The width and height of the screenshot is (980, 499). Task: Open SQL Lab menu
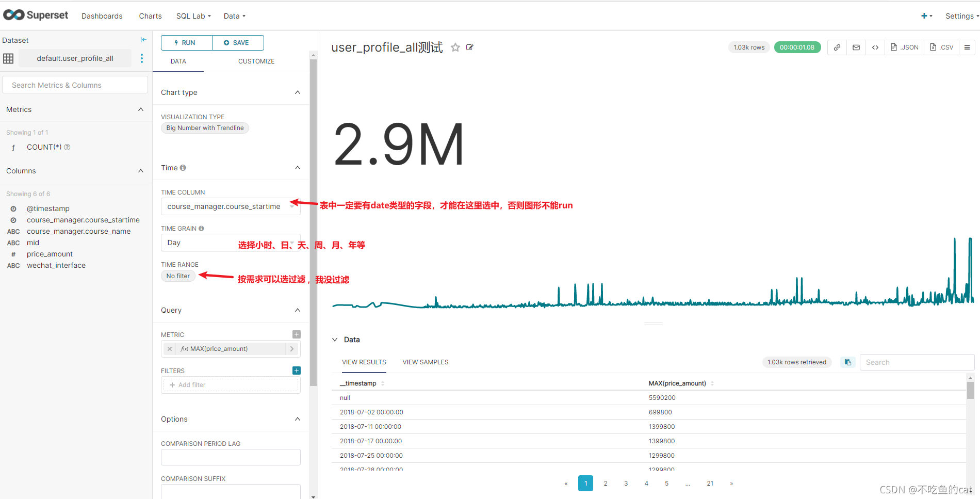(193, 16)
